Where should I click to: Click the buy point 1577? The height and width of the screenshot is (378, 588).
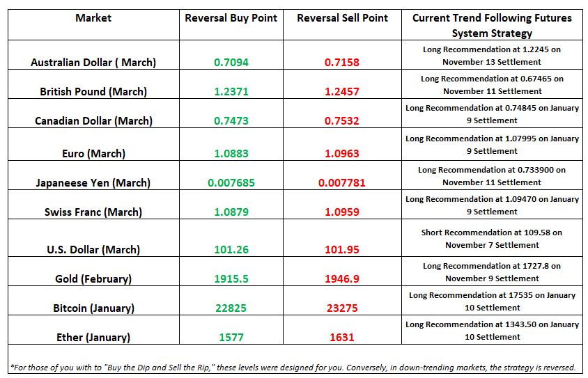[x=231, y=337]
